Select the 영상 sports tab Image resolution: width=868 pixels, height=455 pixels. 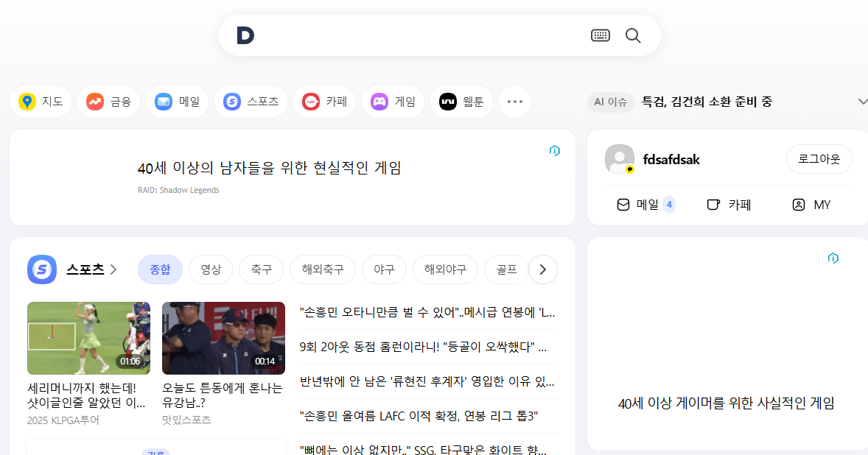click(x=210, y=269)
